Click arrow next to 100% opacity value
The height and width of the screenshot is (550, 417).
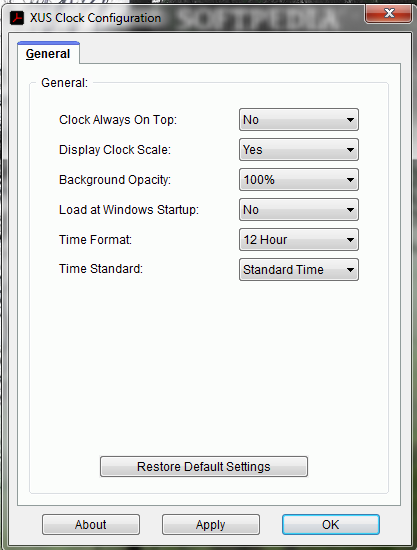click(350, 180)
